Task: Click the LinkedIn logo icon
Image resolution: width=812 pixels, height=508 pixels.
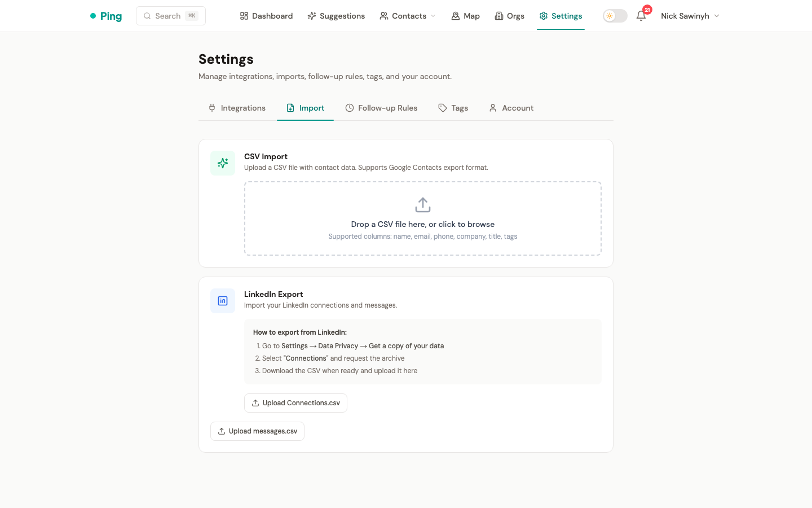Action: [x=223, y=301]
